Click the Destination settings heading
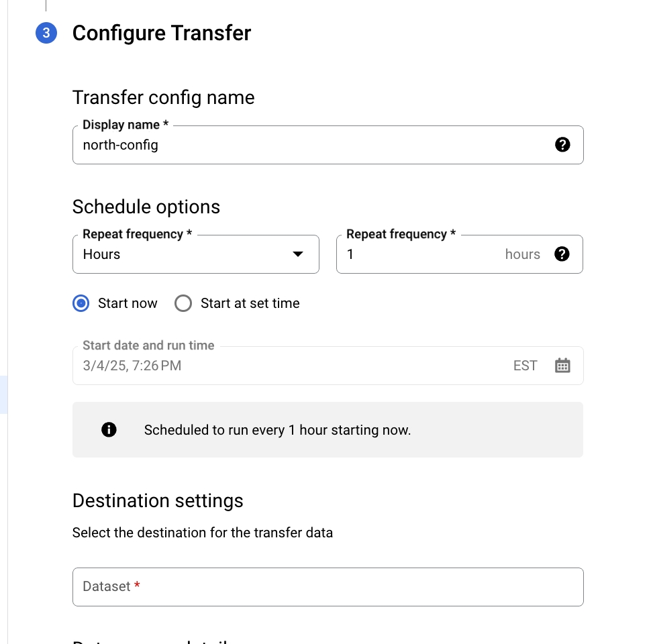Screen dimensions: 651x644 [158, 501]
